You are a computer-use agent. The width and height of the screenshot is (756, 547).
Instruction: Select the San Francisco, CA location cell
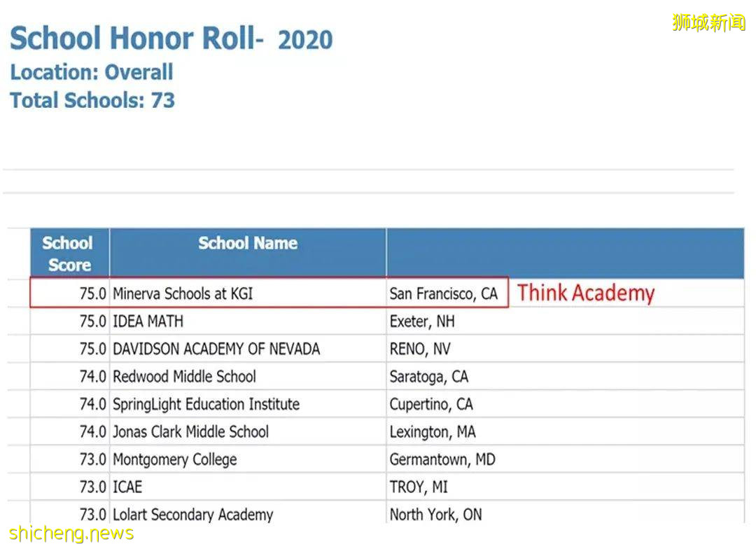point(443,294)
